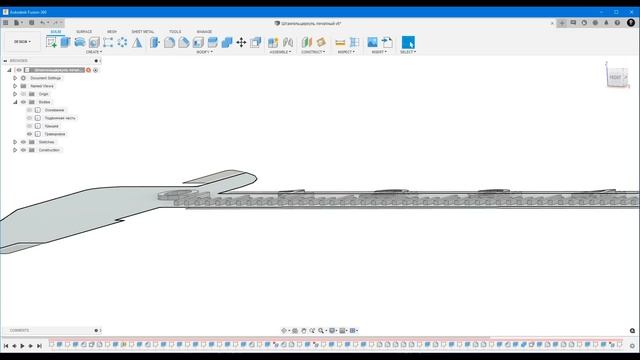Select the Chamfer tool
The height and width of the screenshot is (360, 640).
pos(184,42)
